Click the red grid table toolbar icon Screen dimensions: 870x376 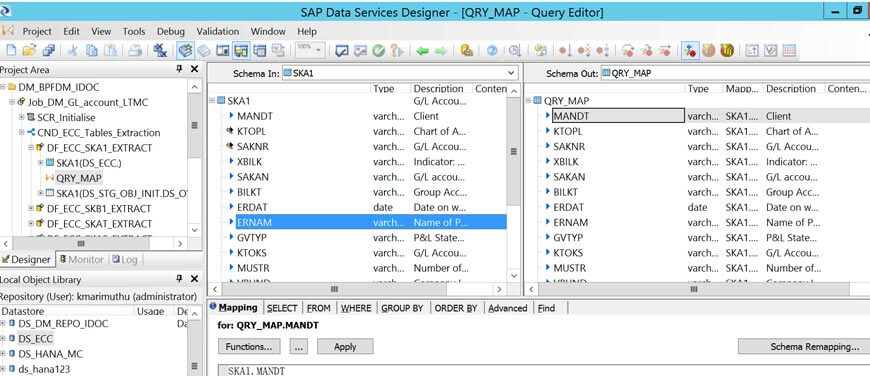click(x=789, y=50)
